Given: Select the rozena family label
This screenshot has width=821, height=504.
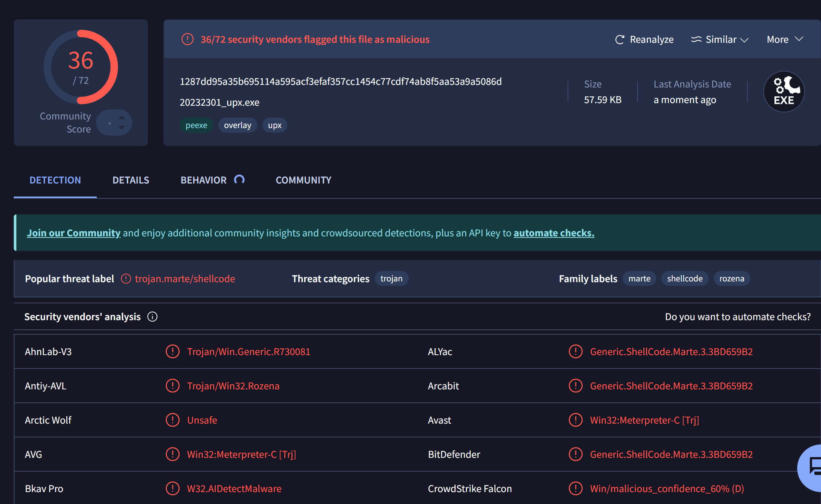Looking at the screenshot, I should [x=731, y=279].
